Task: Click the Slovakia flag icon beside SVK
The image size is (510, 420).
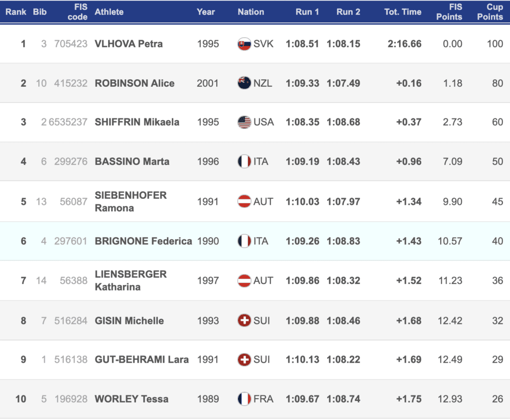Action: (244, 44)
